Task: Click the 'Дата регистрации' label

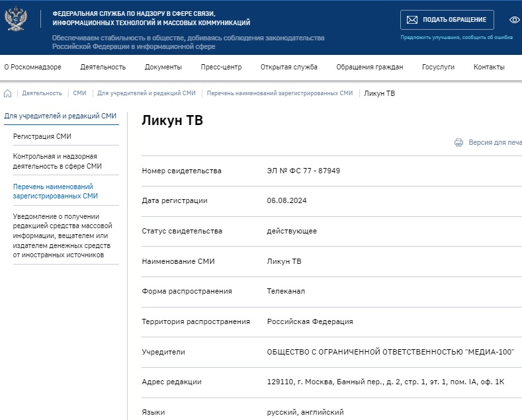Action: click(x=175, y=200)
